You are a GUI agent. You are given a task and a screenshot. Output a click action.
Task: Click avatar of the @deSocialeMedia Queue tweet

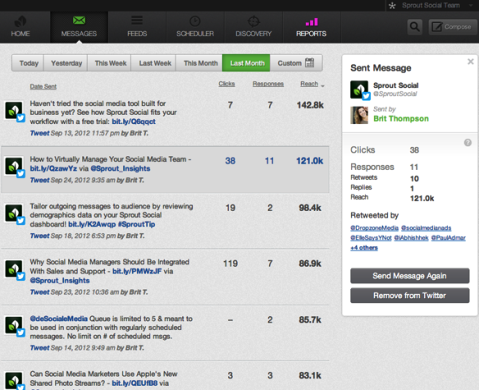tap(14, 326)
